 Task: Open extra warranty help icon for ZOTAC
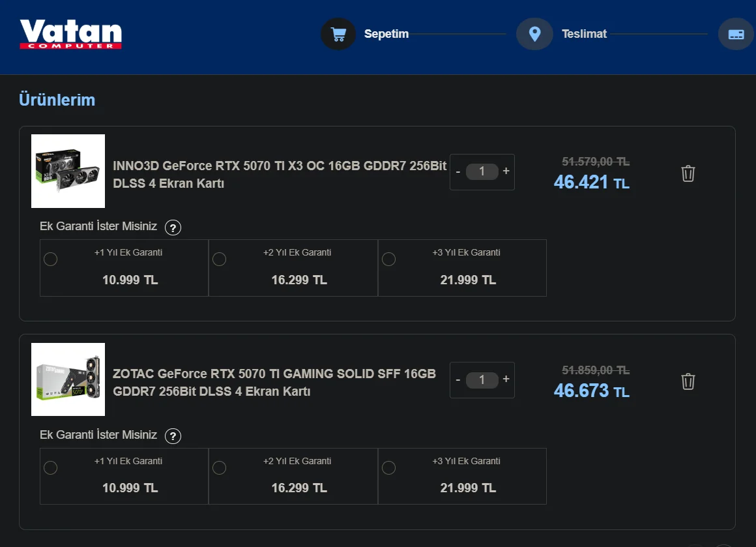coord(173,436)
